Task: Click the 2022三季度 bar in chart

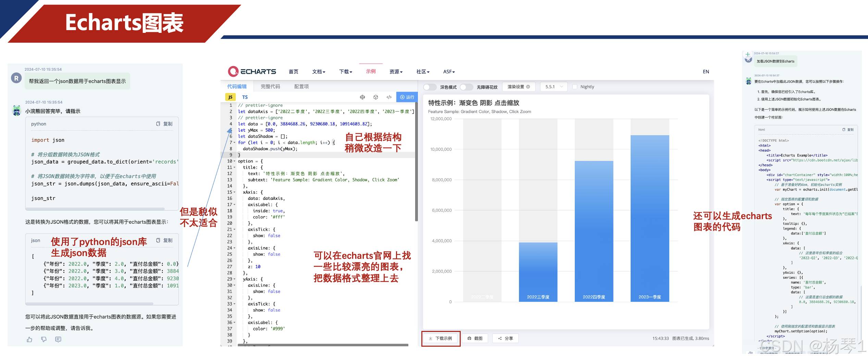Action: pyautogui.click(x=538, y=272)
